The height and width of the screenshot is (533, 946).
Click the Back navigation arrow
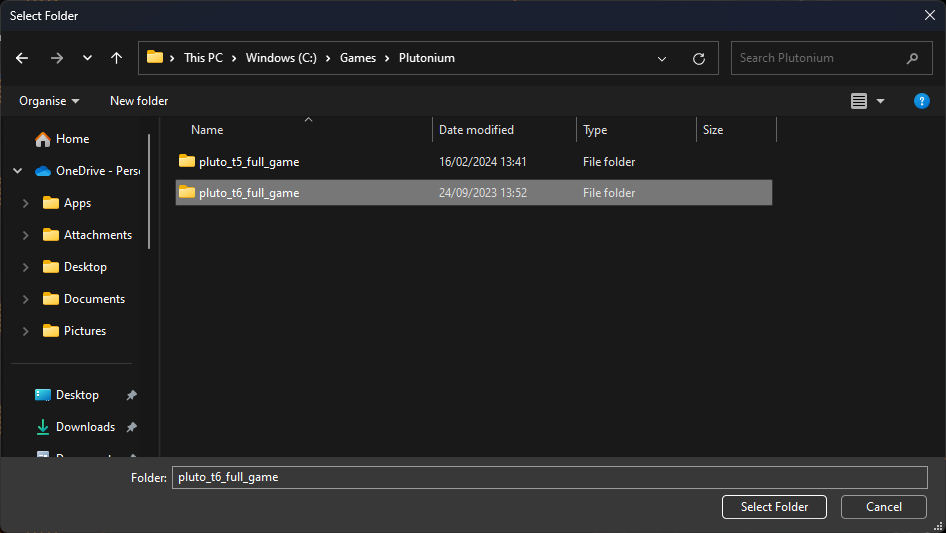click(23, 58)
